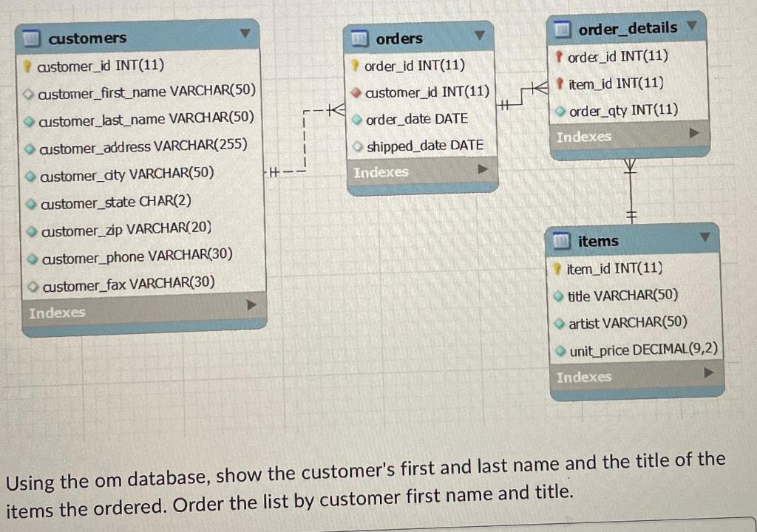Click the customers table icon
Screen dimensions: 757x532
pyautogui.click(x=31, y=38)
